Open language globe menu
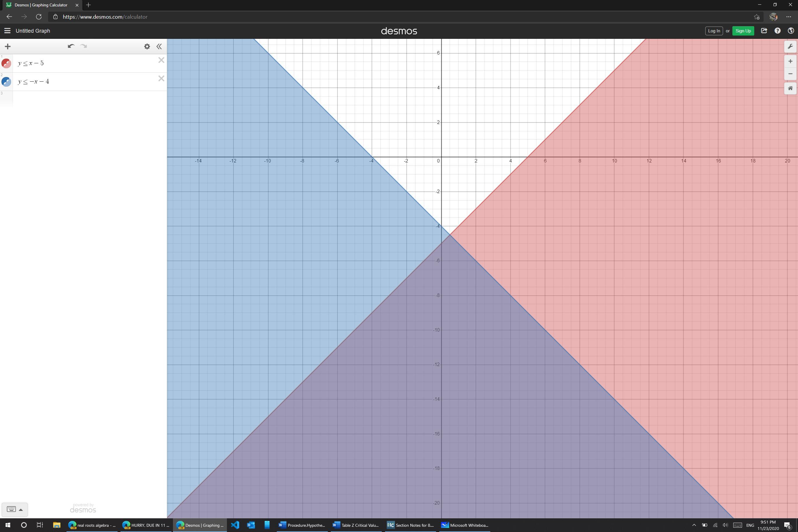This screenshot has height=532, width=798. [790, 31]
